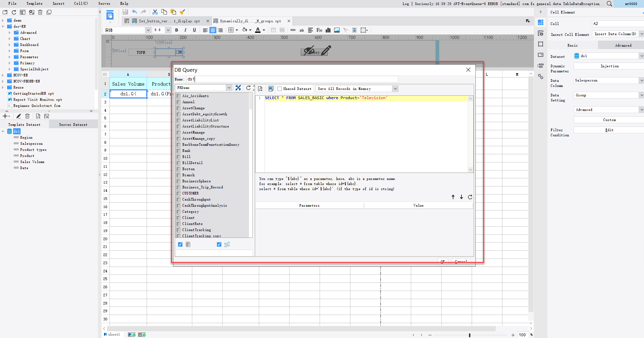Screen dimensions: 644x338
Task: Click the delete dataset trash icon
Action: [27, 116]
